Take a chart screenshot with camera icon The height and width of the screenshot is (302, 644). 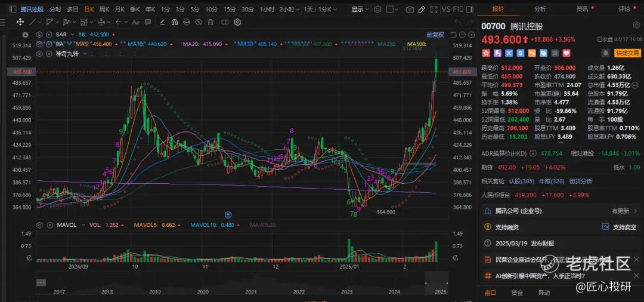click(x=410, y=9)
